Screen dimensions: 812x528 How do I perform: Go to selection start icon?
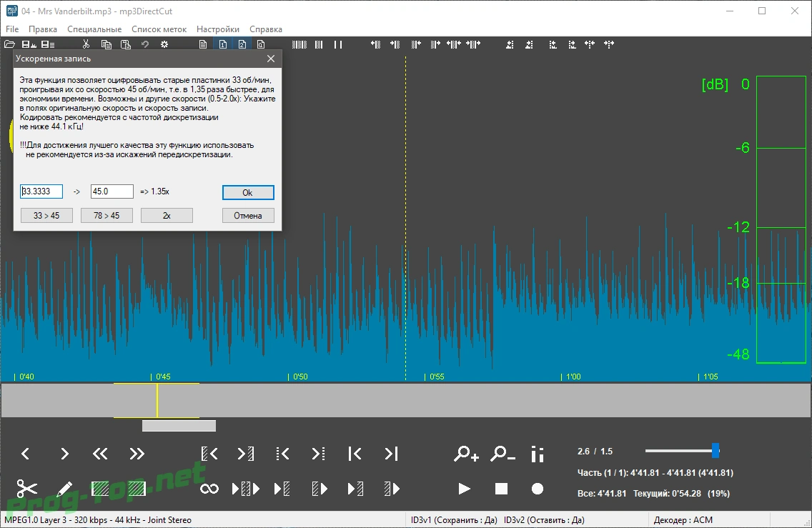209,454
